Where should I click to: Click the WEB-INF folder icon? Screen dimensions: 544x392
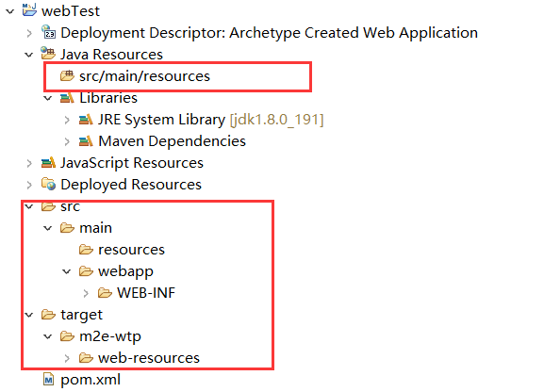(x=105, y=293)
